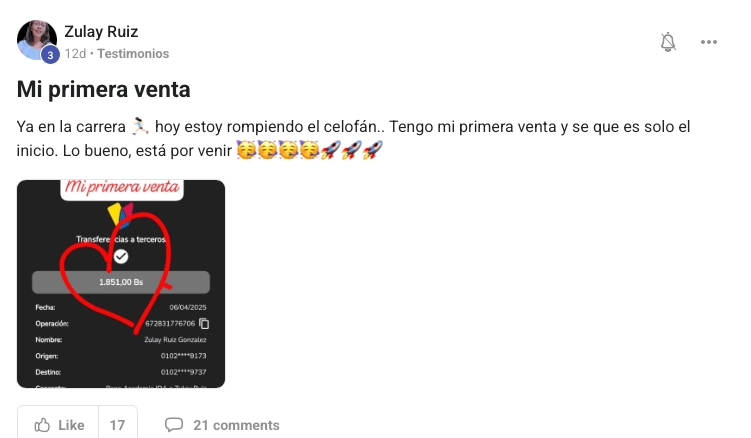
Task: View the 17 likes count
Action: (x=117, y=425)
